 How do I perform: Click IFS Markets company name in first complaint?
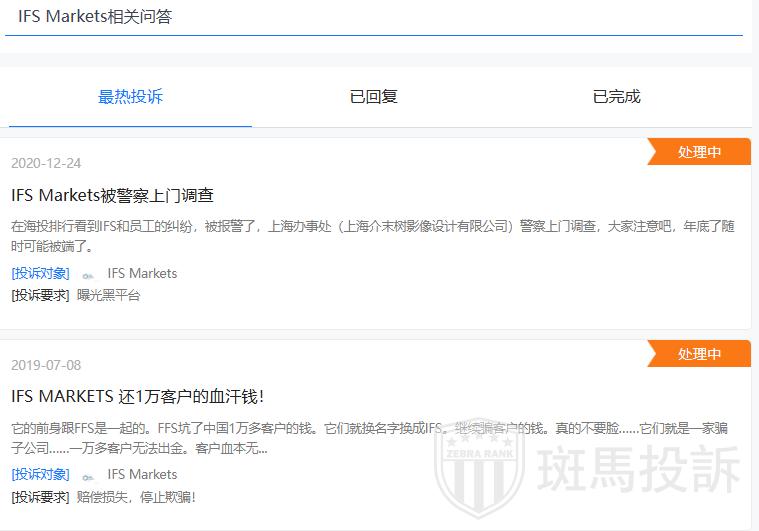click(x=142, y=274)
